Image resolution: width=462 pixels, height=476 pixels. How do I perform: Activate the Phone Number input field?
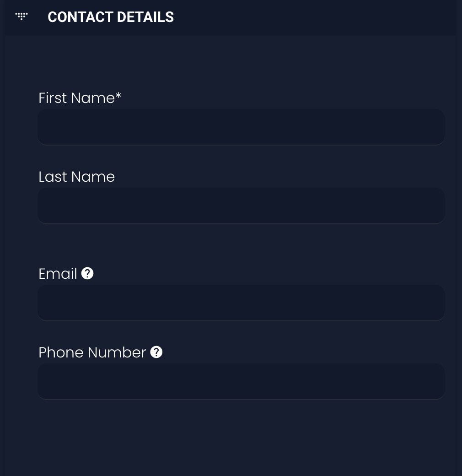click(241, 381)
